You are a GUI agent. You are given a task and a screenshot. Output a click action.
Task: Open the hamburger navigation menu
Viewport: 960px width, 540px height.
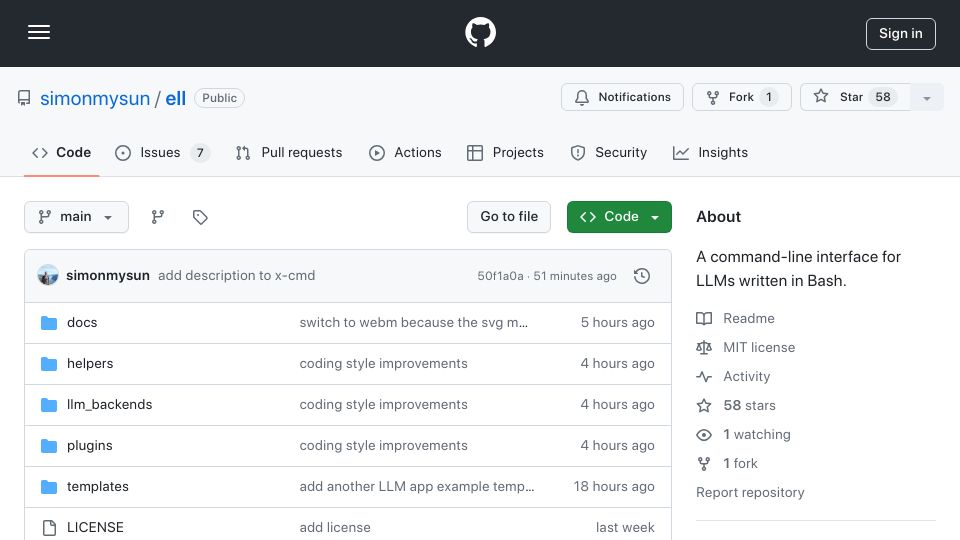[x=39, y=32]
